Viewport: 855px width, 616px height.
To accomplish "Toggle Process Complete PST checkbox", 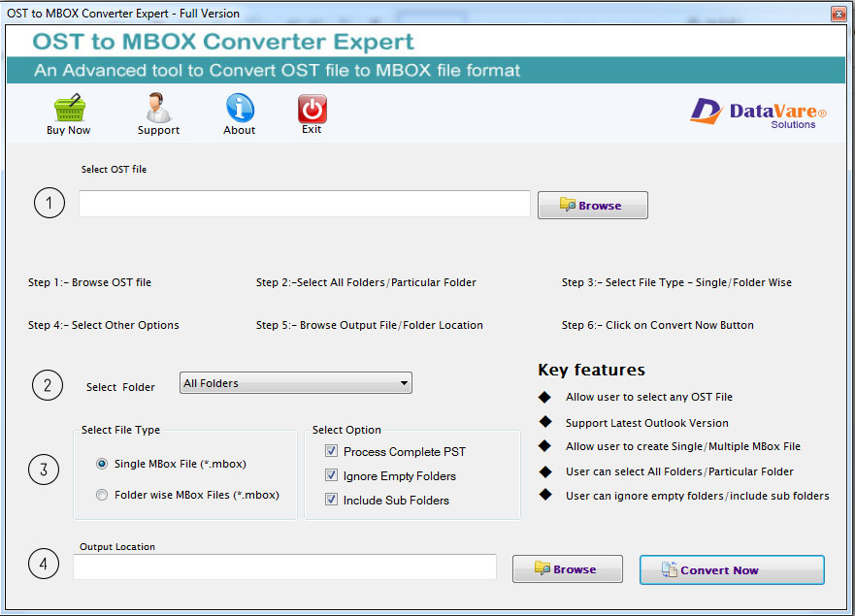I will [331, 451].
